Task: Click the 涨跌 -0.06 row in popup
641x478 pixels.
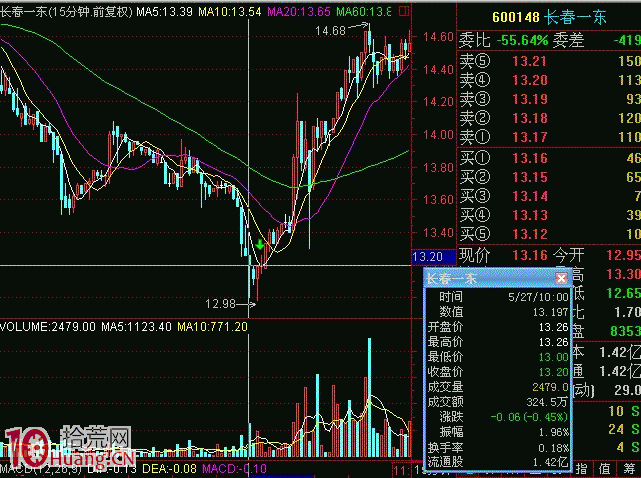Action: click(498, 417)
